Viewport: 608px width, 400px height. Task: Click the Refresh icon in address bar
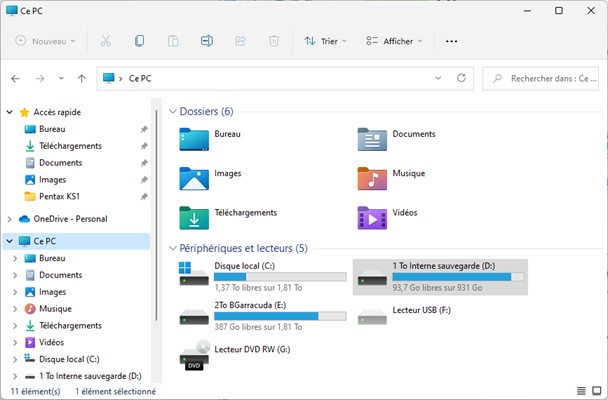click(461, 78)
